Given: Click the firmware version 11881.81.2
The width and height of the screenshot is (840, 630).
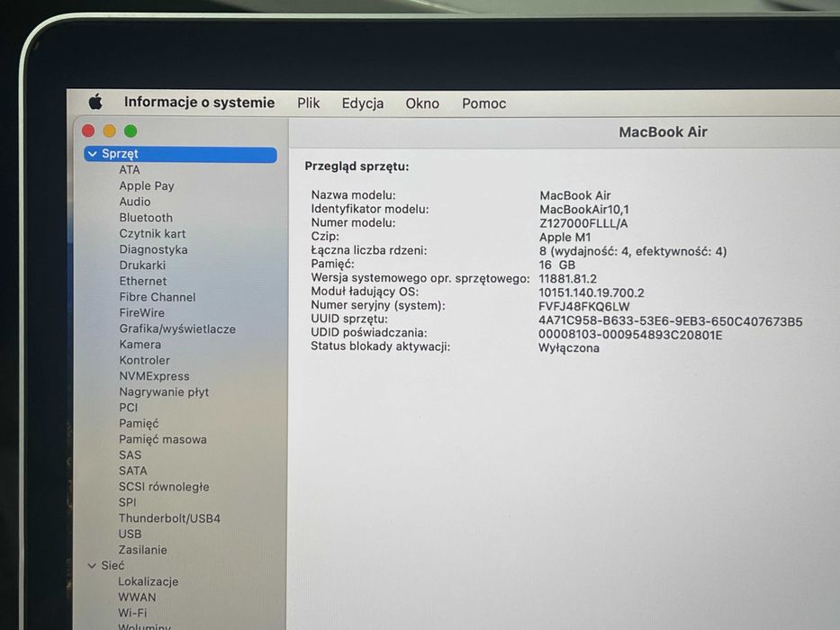Looking at the screenshot, I should click(x=568, y=279).
